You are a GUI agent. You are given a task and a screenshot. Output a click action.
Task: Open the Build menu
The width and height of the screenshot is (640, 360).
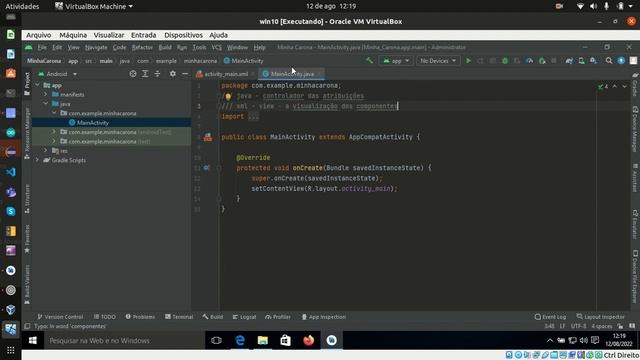pyautogui.click(x=165, y=47)
